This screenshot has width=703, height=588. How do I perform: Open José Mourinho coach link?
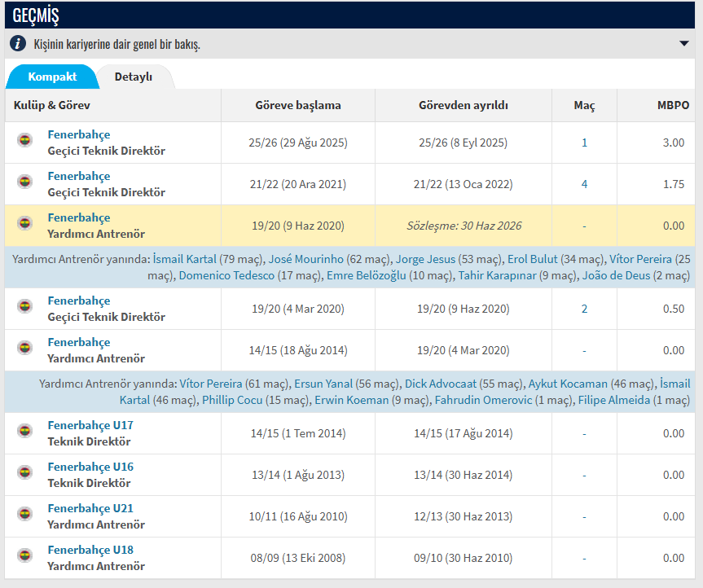305,259
